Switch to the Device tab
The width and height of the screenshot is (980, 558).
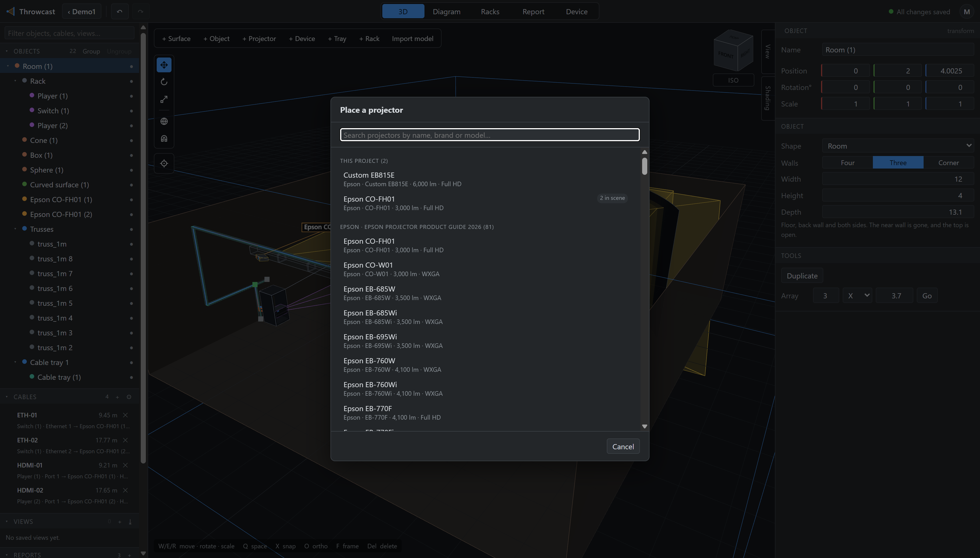(x=577, y=11)
